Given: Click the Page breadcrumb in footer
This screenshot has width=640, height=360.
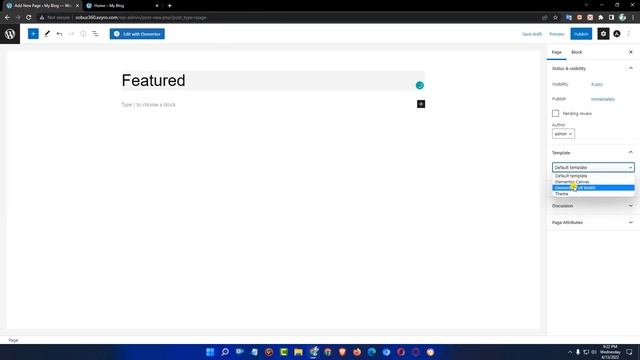Looking at the screenshot, I should [13, 340].
